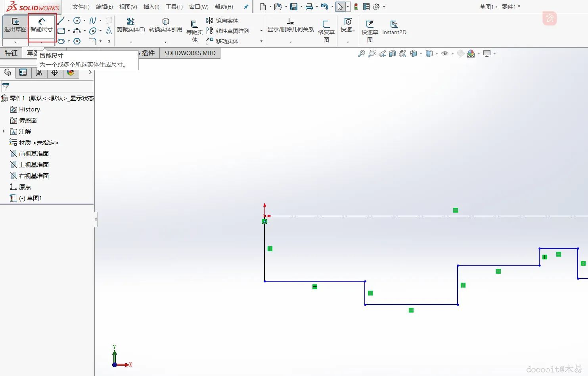Open the Quick Snaps dropdown arrow

point(348,42)
